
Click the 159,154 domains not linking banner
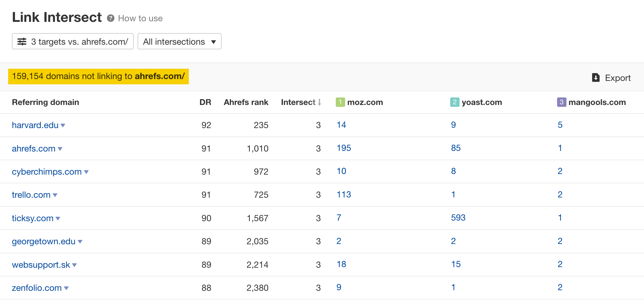coord(98,77)
